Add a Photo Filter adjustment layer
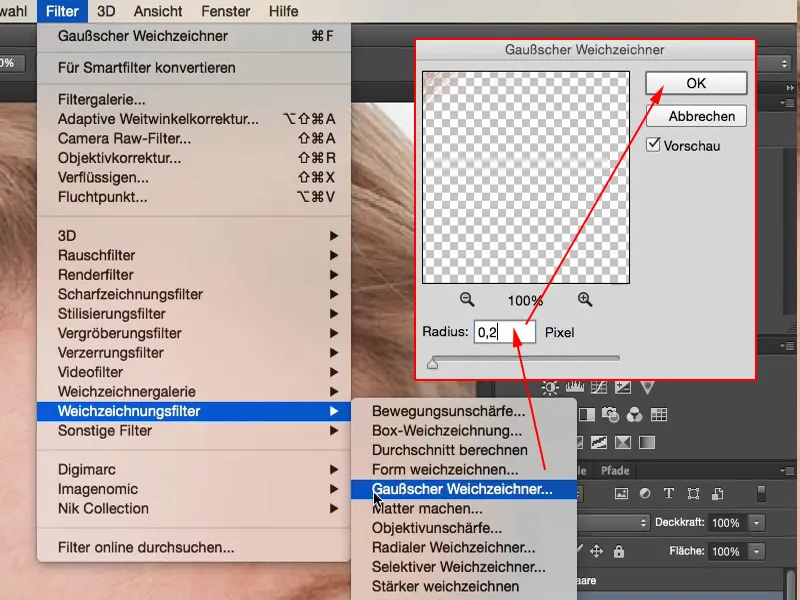Viewport: 800px width, 600px height. tap(610, 415)
